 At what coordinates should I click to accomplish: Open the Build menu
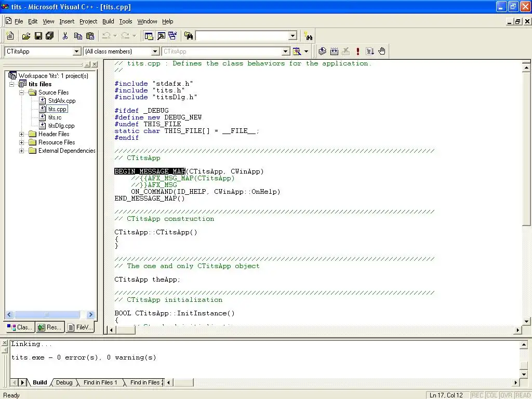click(x=108, y=21)
